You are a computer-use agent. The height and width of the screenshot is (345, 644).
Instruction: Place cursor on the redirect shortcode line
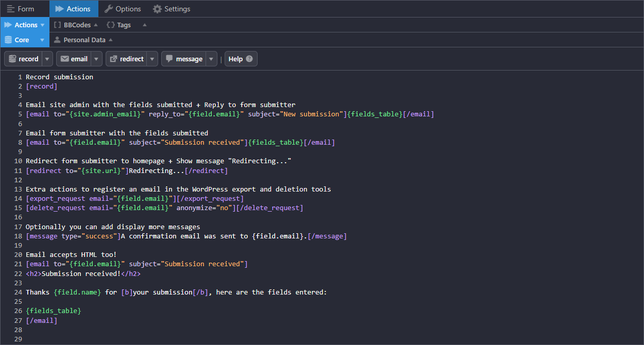coord(127,170)
